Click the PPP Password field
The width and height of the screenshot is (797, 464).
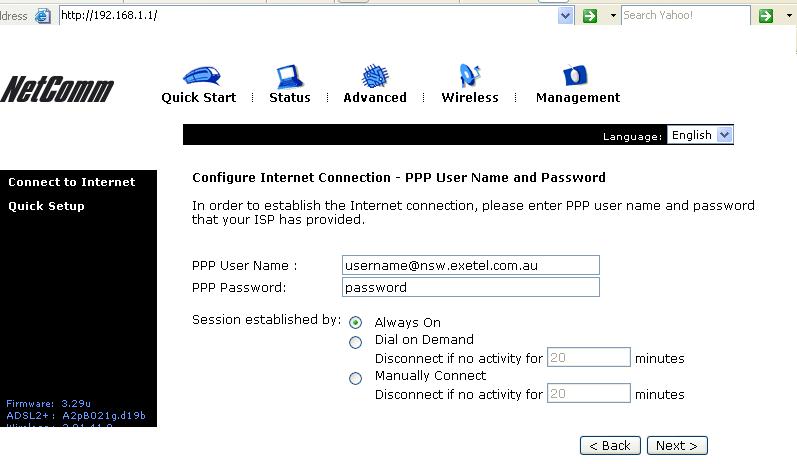click(470, 287)
